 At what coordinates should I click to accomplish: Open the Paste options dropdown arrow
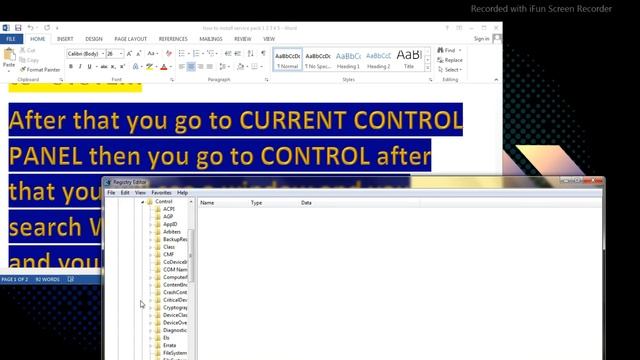tap(9, 71)
